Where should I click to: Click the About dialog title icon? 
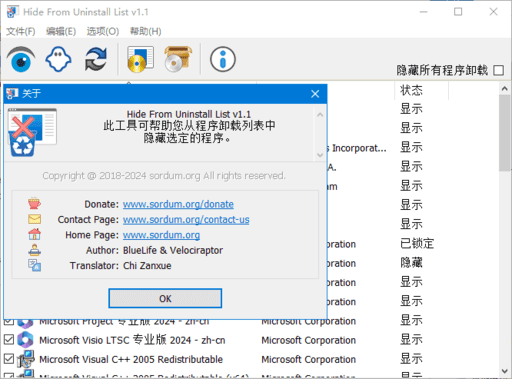point(12,94)
